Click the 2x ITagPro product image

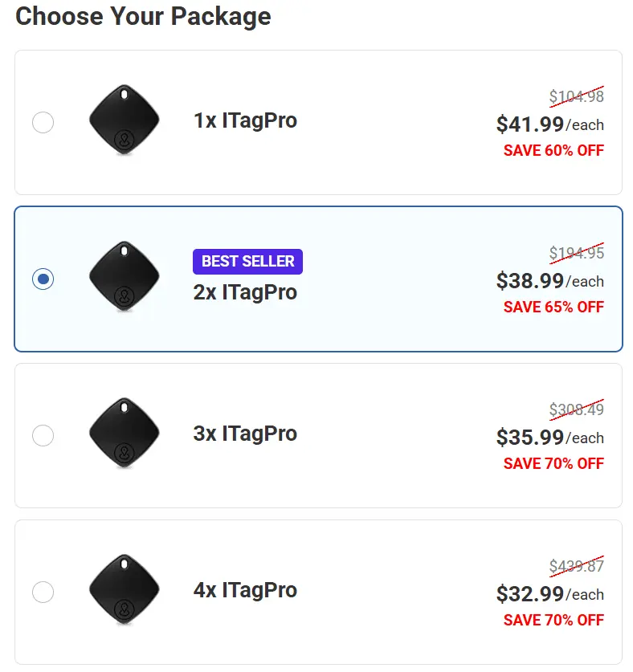click(125, 277)
